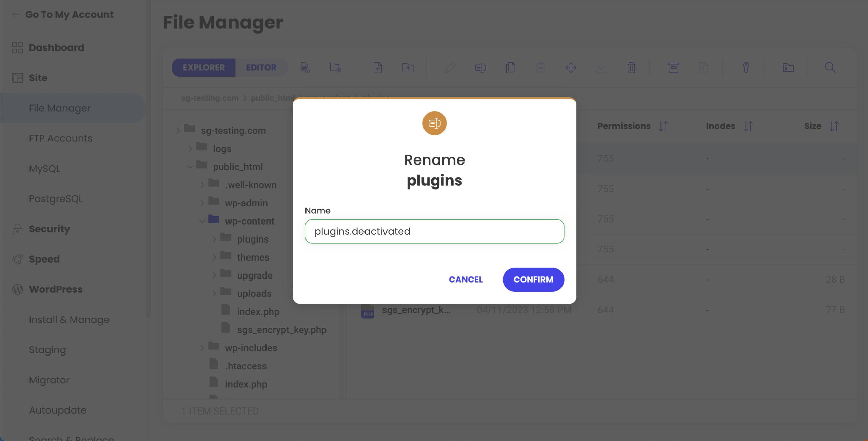The height and width of the screenshot is (441, 868).
Task: Click the permissions sort toggle
Action: click(x=663, y=126)
